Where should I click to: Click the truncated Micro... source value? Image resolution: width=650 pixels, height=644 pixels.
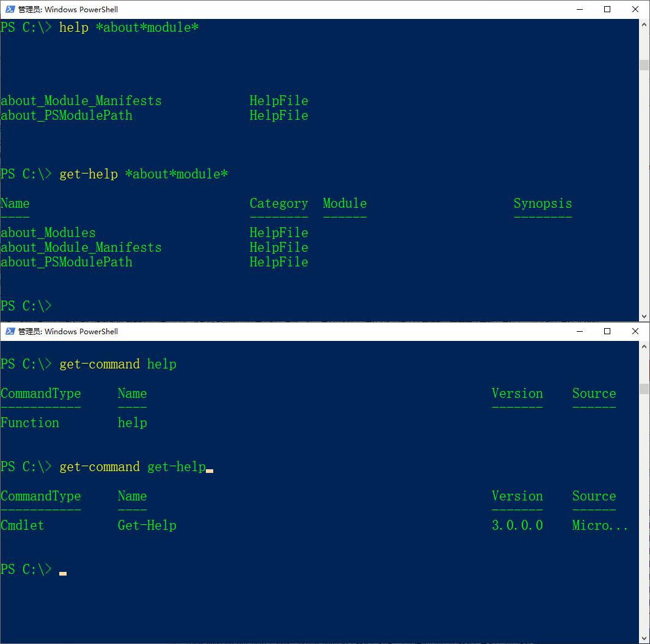pos(600,525)
